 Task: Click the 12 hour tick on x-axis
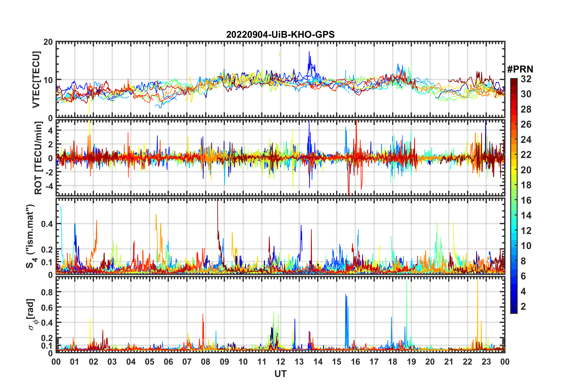[280, 362]
